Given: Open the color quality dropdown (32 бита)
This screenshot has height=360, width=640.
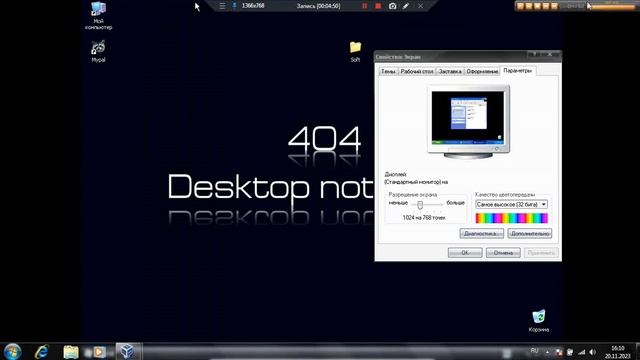Looking at the screenshot, I should [511, 204].
